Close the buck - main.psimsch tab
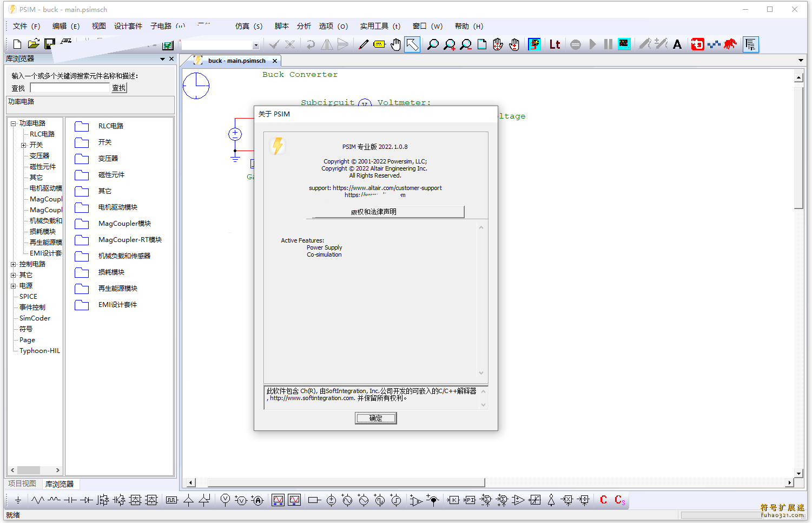 (275, 61)
